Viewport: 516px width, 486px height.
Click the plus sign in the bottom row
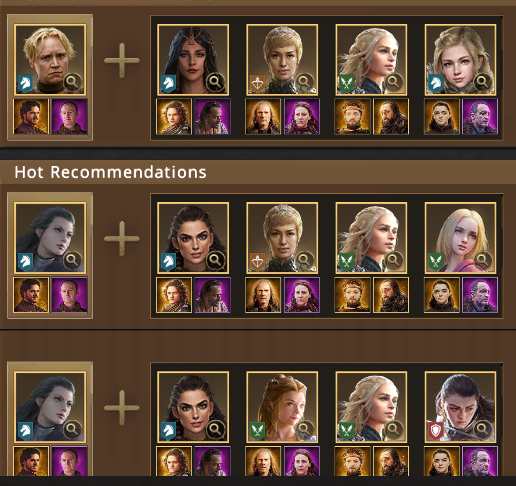click(122, 408)
